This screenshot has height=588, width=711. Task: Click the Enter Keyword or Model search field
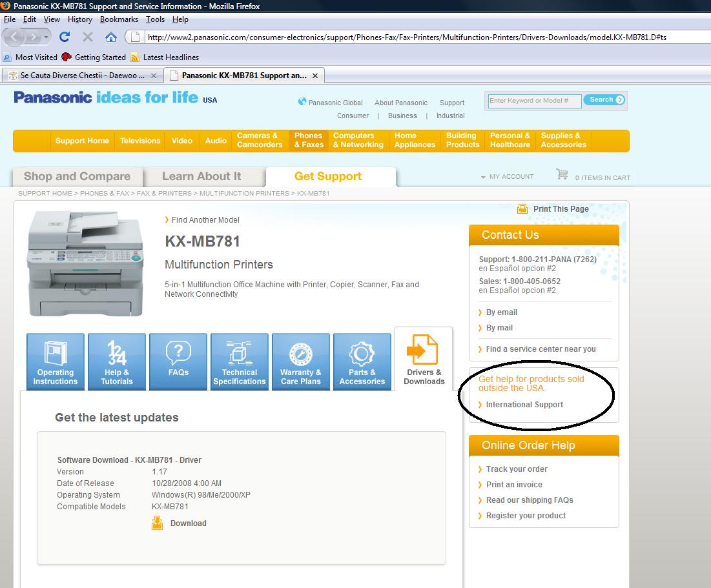point(533,101)
